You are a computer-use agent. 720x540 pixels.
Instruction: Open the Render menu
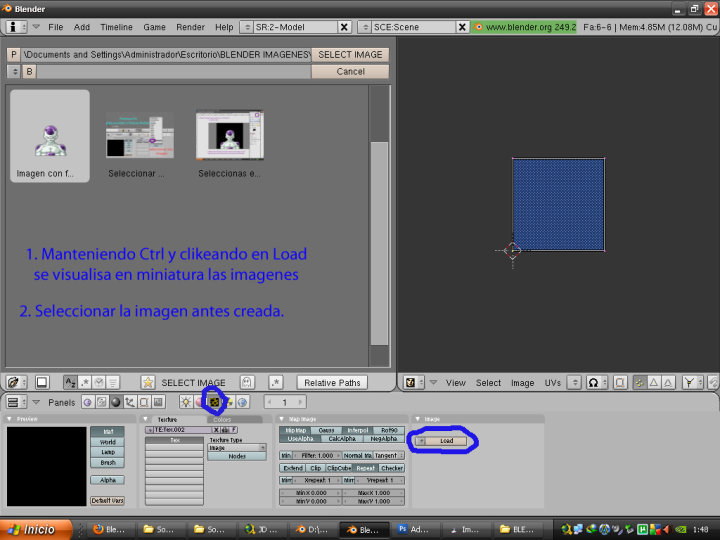190,27
